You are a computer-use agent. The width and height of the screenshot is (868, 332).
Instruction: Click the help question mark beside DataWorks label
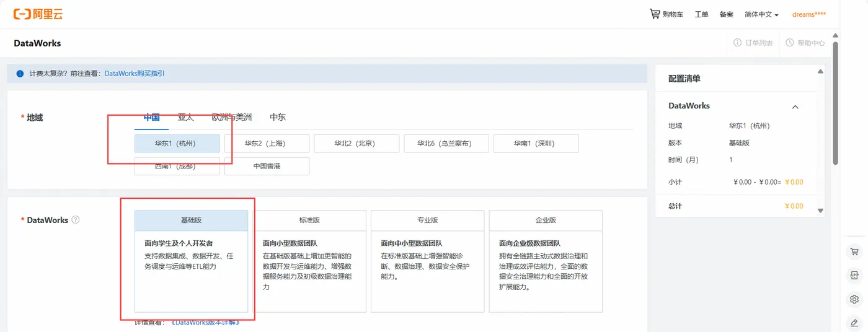coord(76,220)
